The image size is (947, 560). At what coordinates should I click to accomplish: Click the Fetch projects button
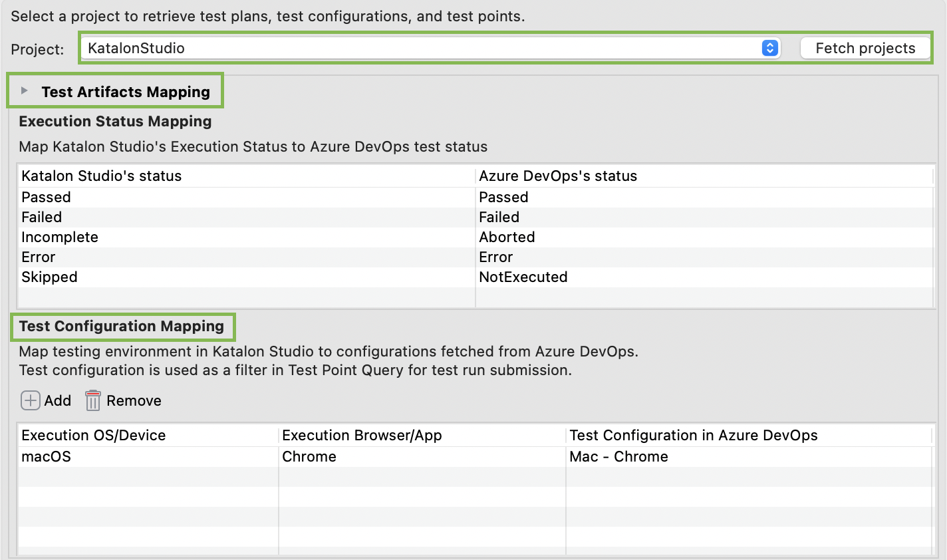pos(865,48)
